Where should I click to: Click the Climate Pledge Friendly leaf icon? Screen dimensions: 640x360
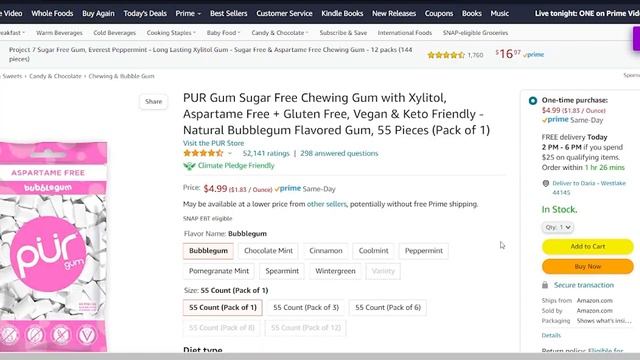click(189, 166)
